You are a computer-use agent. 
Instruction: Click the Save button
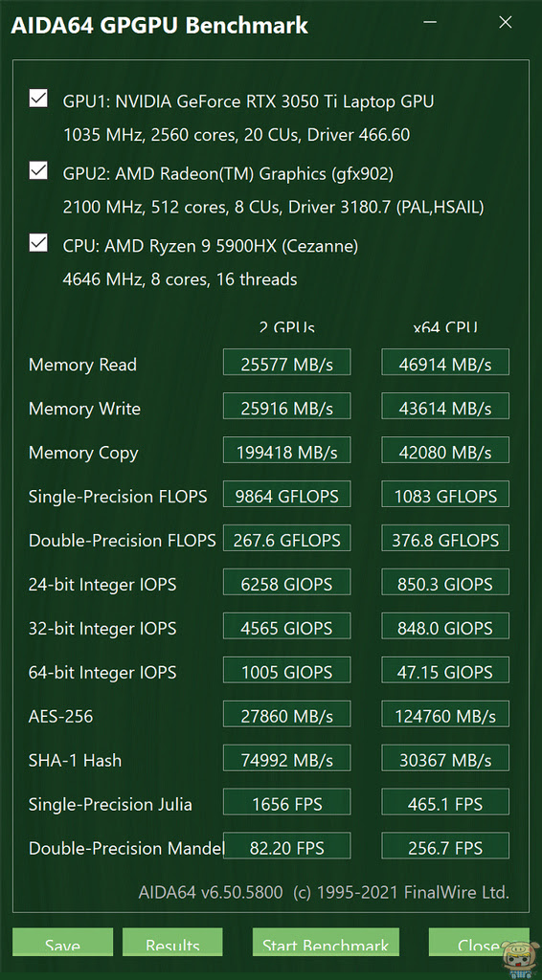click(x=62, y=942)
